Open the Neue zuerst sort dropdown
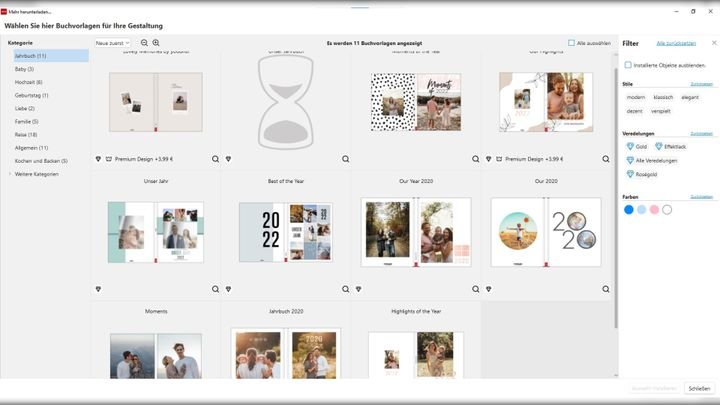Screen dimensions: 720x405 (113, 43)
